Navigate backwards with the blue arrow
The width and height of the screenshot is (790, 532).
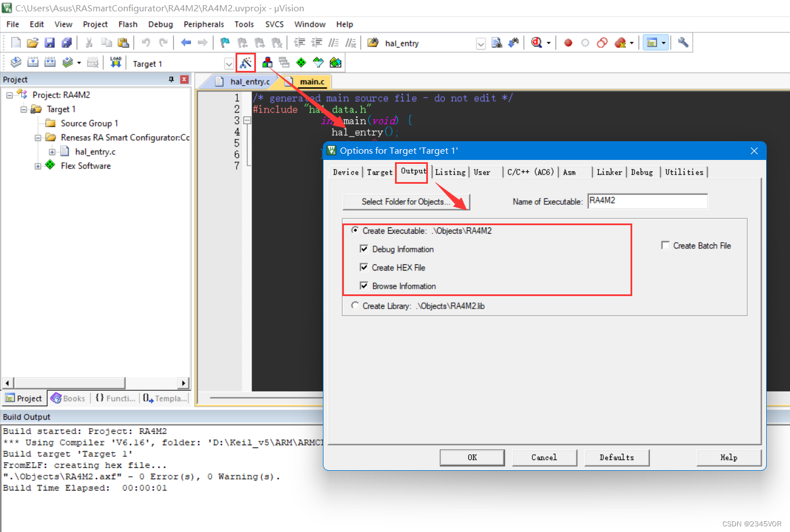point(186,43)
